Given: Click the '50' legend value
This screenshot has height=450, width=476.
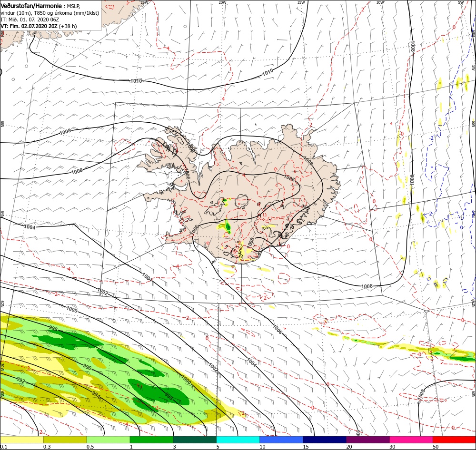Looking at the screenshot, I should pos(436,447).
